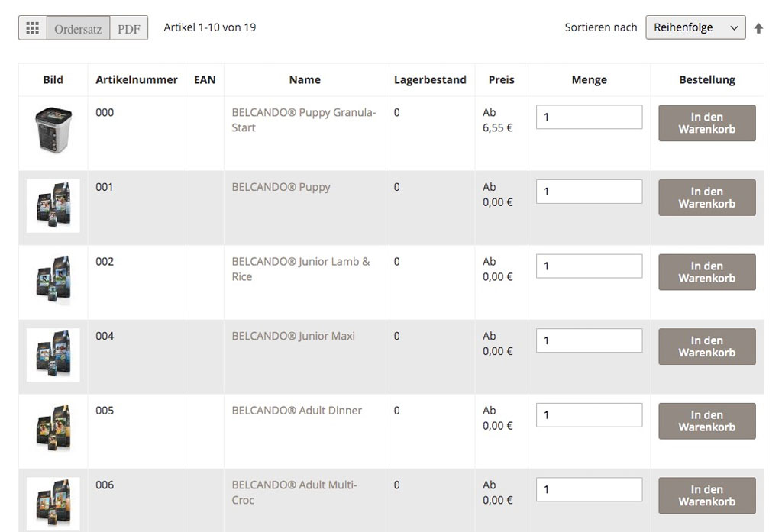Viewport: 782px width, 532px height.
Task: Click BELCANDO Adult Multi-Croc thumbnail image
Action: (53, 504)
